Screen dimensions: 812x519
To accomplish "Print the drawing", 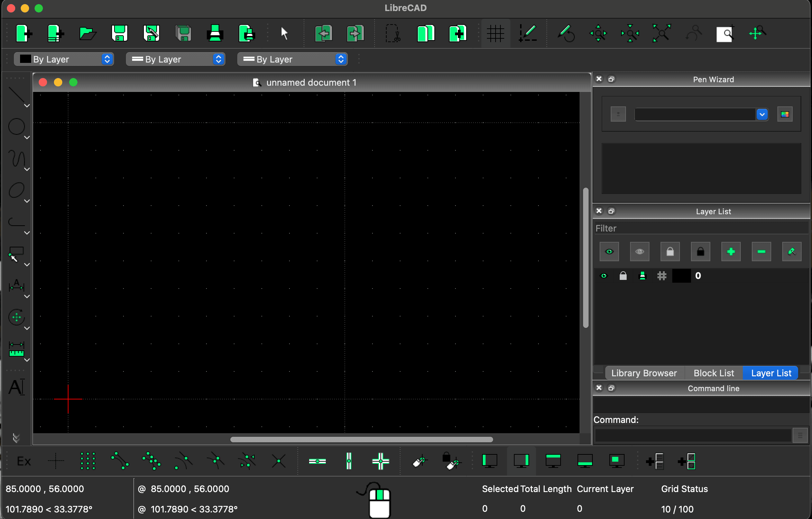I will (x=215, y=34).
